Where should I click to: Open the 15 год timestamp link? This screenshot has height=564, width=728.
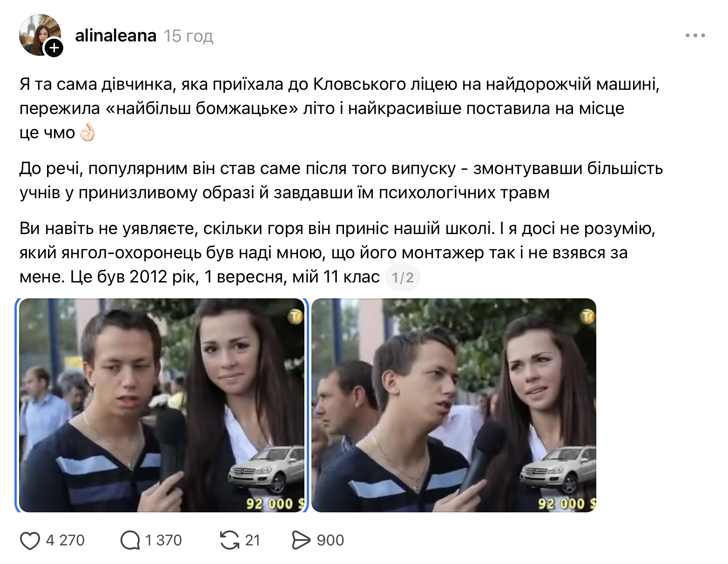pos(188,36)
